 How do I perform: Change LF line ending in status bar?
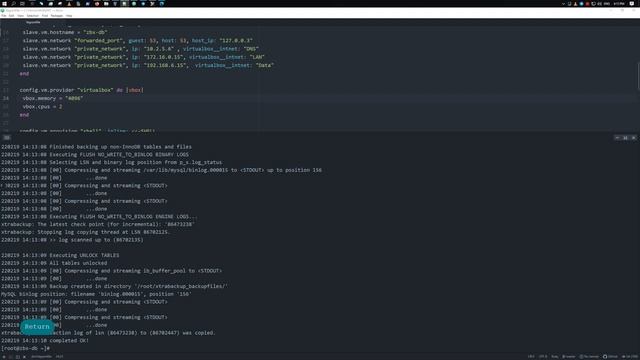531,357
